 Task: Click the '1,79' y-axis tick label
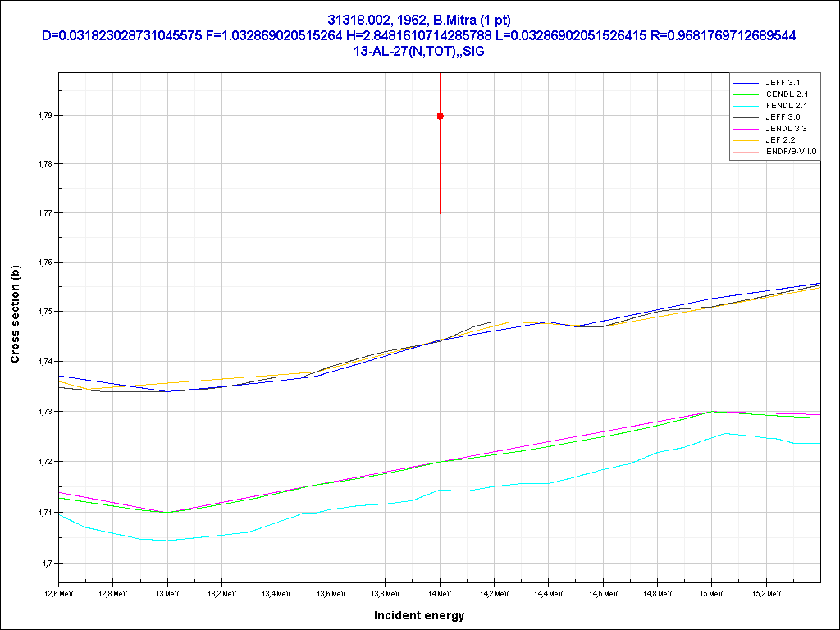pos(44,116)
